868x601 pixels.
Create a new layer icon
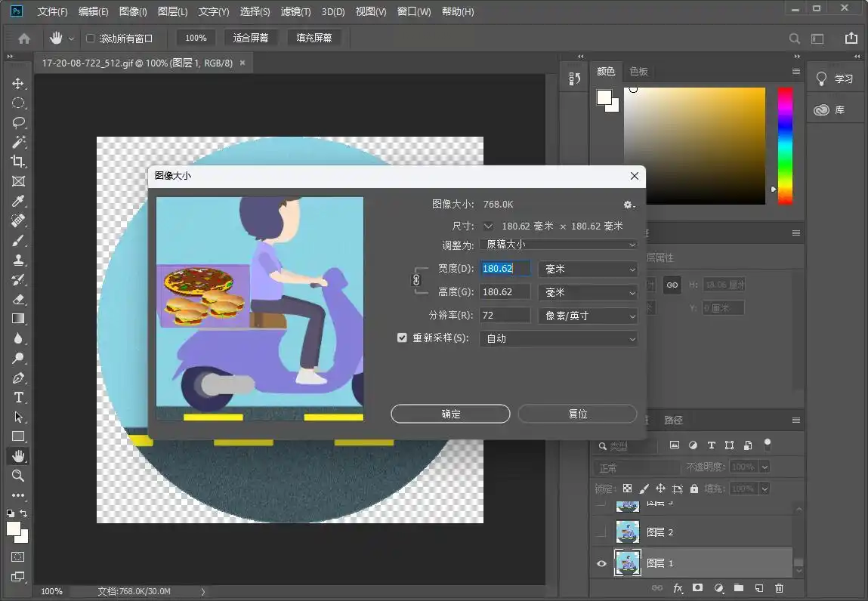759,587
